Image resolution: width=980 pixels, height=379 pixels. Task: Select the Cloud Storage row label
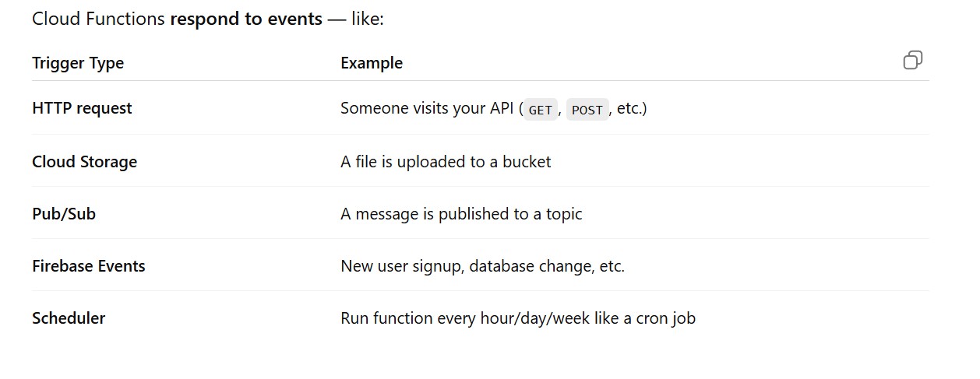[x=84, y=162]
